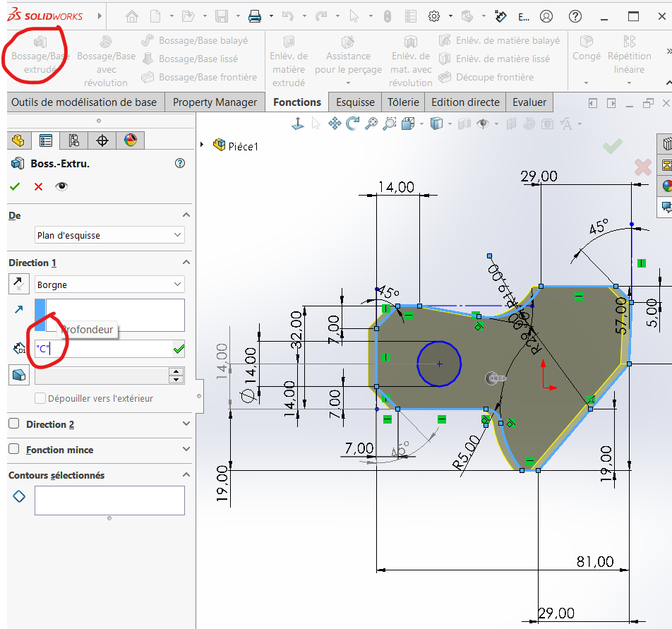Image resolution: width=672 pixels, height=629 pixels.
Task: Click Bossage/Base avec révolution command
Action: pos(106,61)
